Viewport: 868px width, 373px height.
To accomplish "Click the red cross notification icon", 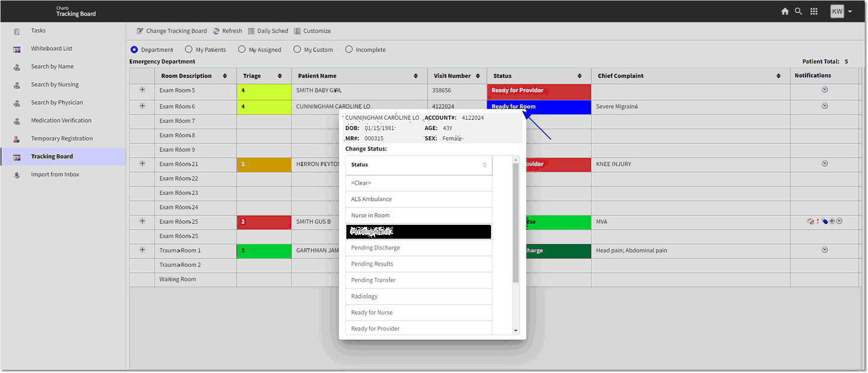I will pyautogui.click(x=832, y=221).
